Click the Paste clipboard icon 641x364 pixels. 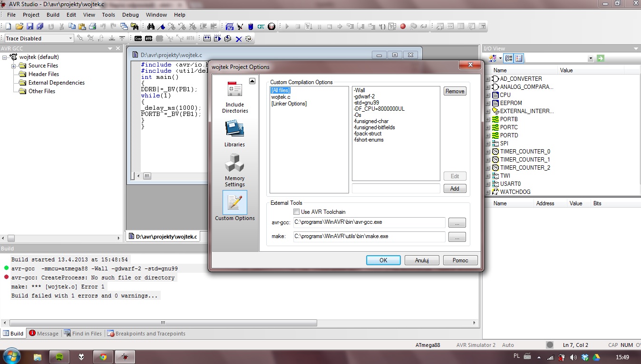pyautogui.click(x=82, y=27)
